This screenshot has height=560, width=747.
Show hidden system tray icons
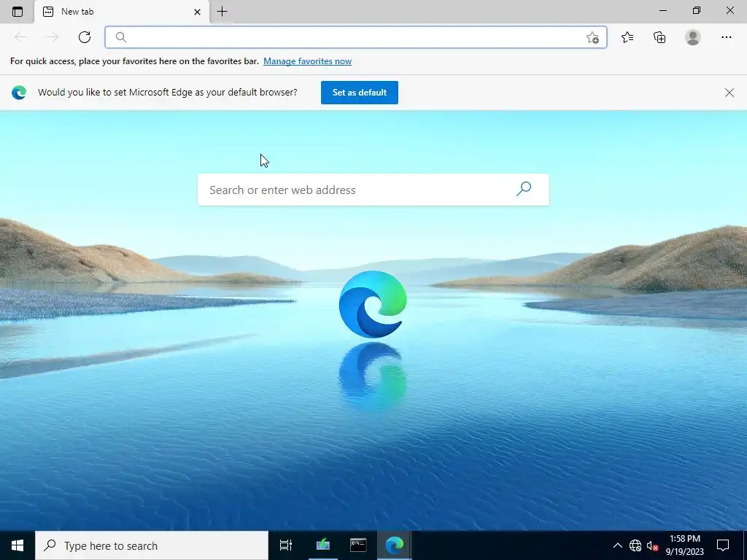(x=617, y=545)
